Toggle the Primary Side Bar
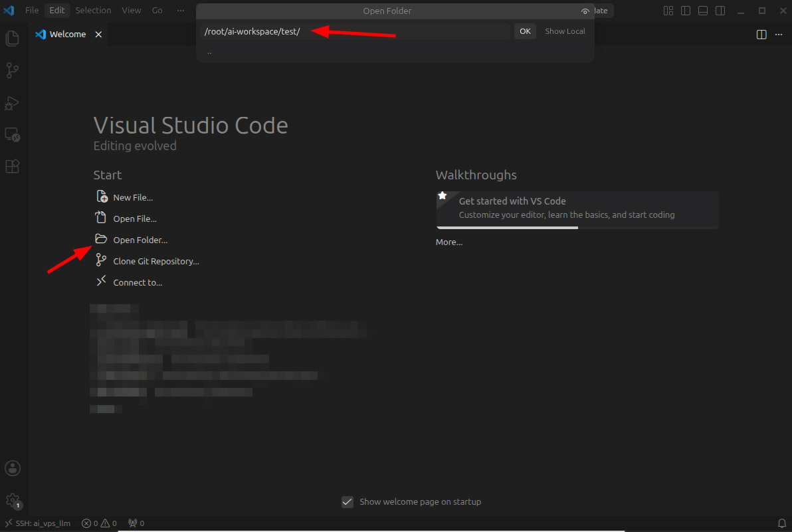The image size is (792, 532). click(x=686, y=11)
